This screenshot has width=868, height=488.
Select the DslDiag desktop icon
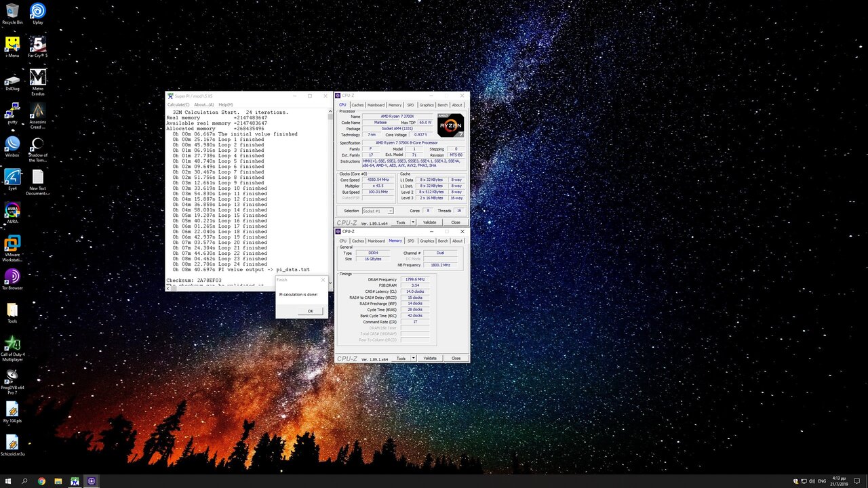tap(12, 80)
